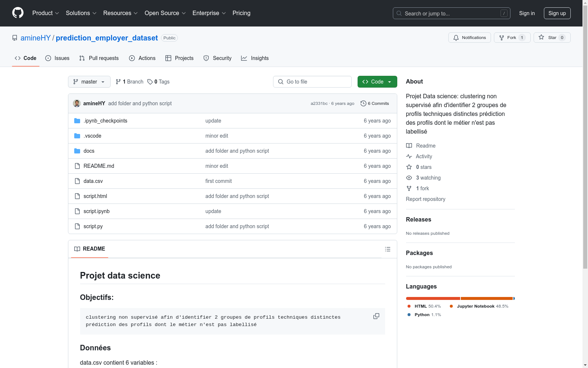Click the .vscode folder icon
The width and height of the screenshot is (588, 368).
pyautogui.click(x=77, y=136)
